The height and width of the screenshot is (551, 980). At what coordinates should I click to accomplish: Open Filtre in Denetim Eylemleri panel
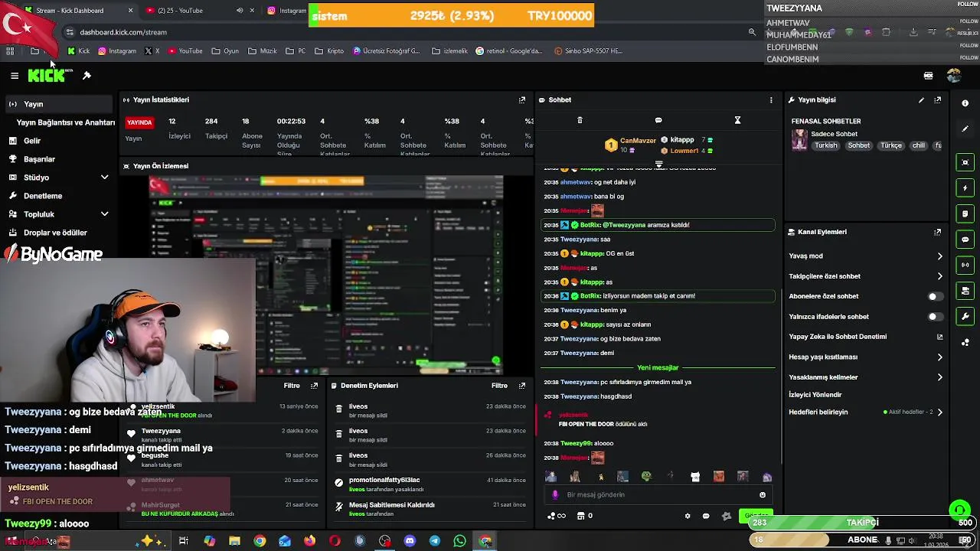[500, 386]
